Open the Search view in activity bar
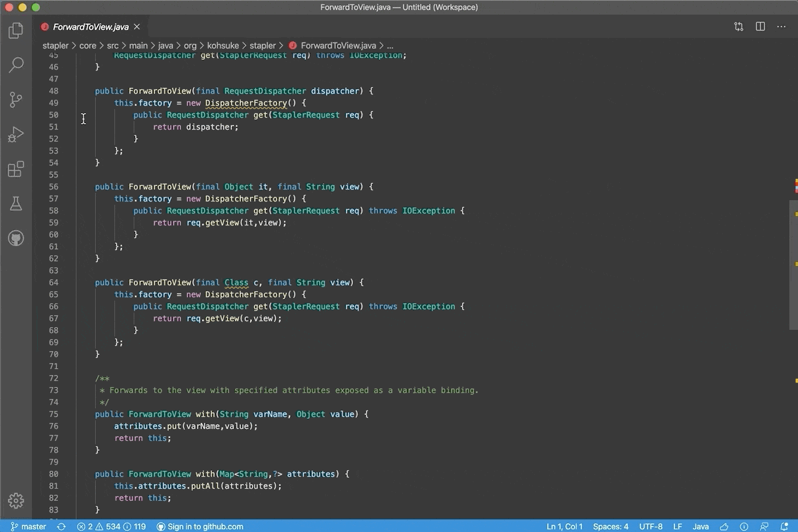Screen dimensions: 798x532 pos(16,65)
